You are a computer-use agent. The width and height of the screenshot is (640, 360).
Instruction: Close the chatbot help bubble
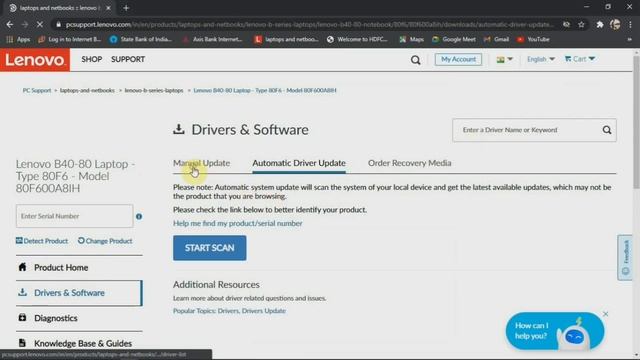(605, 314)
